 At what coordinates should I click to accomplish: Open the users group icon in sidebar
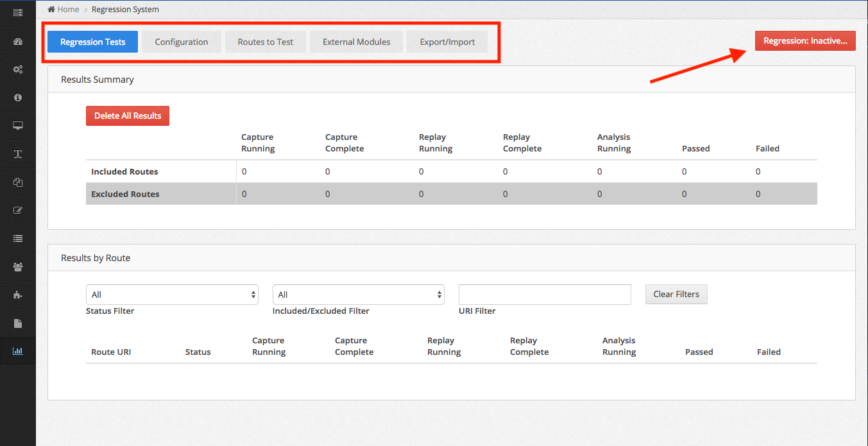point(18,267)
